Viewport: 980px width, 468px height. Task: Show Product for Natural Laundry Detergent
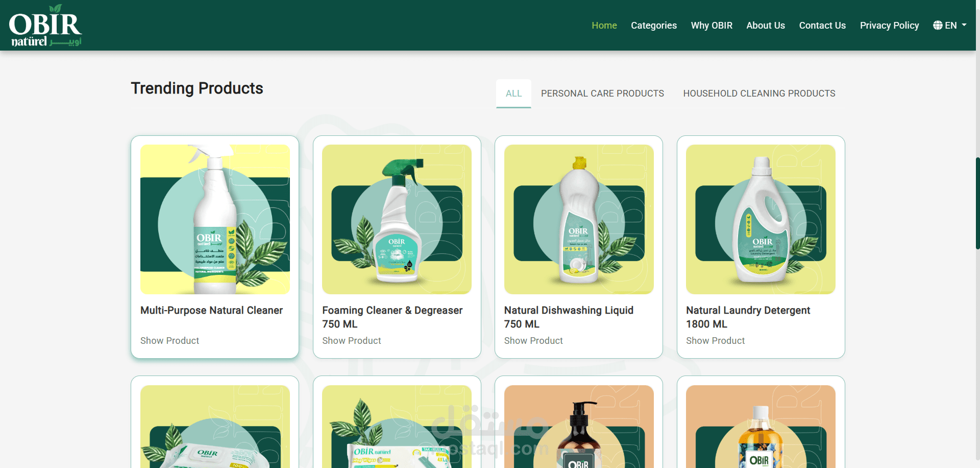coord(715,341)
